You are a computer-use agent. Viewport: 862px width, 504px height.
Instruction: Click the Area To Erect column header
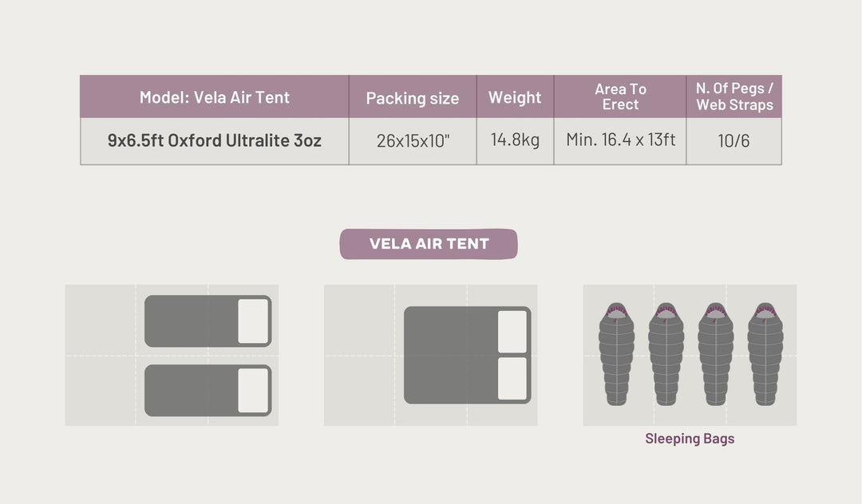[x=620, y=96]
